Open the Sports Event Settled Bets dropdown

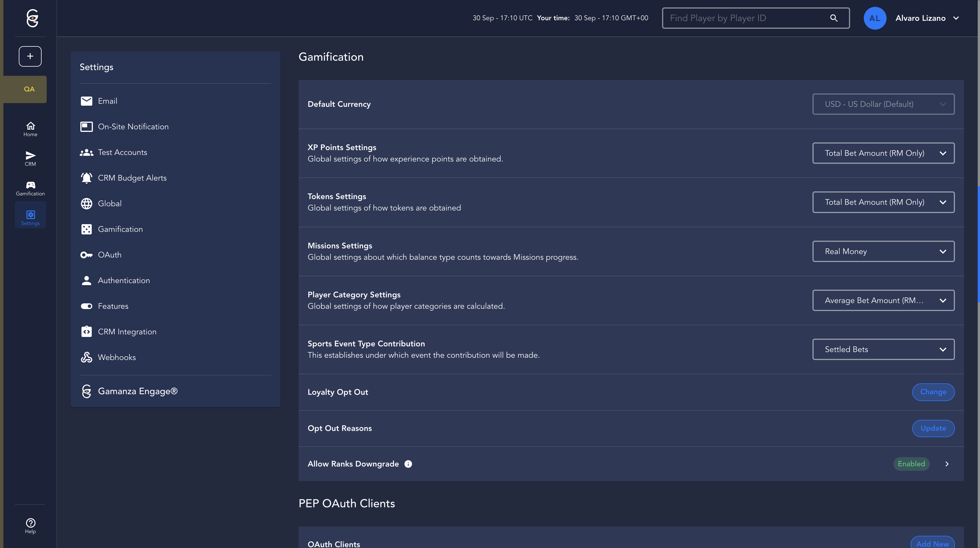(883, 349)
